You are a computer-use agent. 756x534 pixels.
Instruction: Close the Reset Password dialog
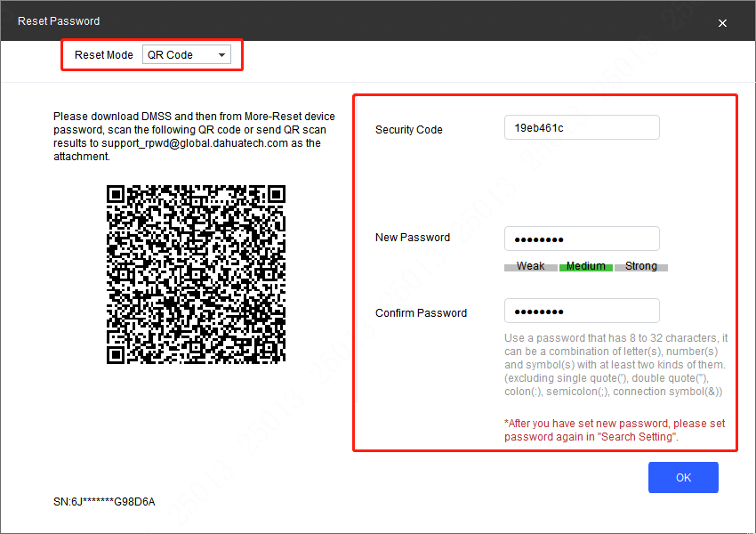[722, 22]
